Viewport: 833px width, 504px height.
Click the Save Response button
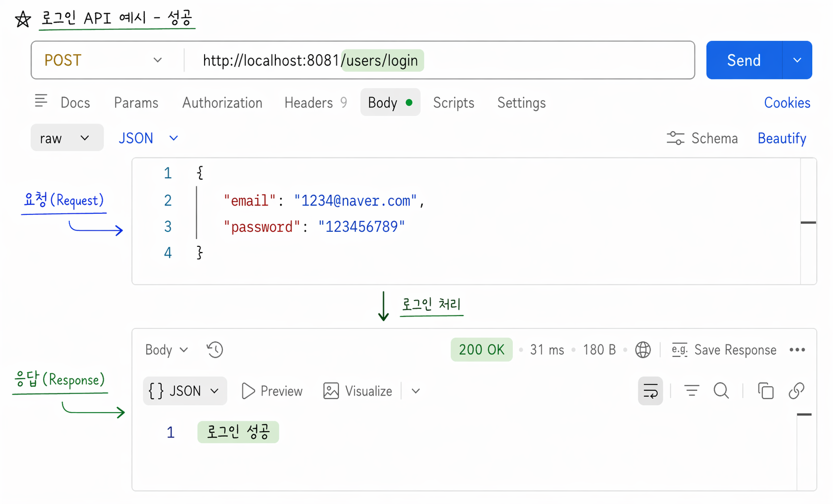[723, 350]
